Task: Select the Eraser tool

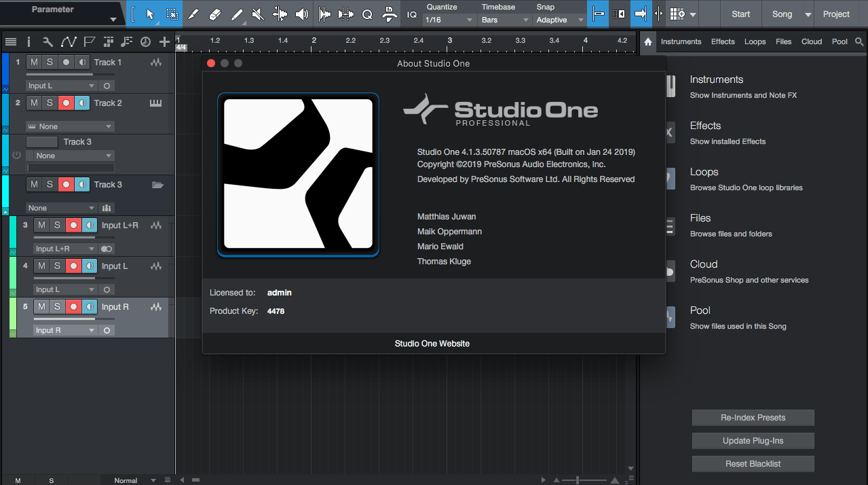Action: click(x=214, y=14)
